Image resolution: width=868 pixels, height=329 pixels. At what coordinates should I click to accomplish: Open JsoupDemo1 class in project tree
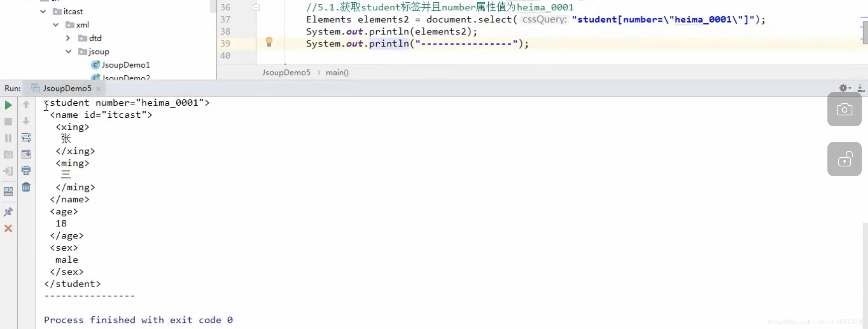(x=126, y=65)
